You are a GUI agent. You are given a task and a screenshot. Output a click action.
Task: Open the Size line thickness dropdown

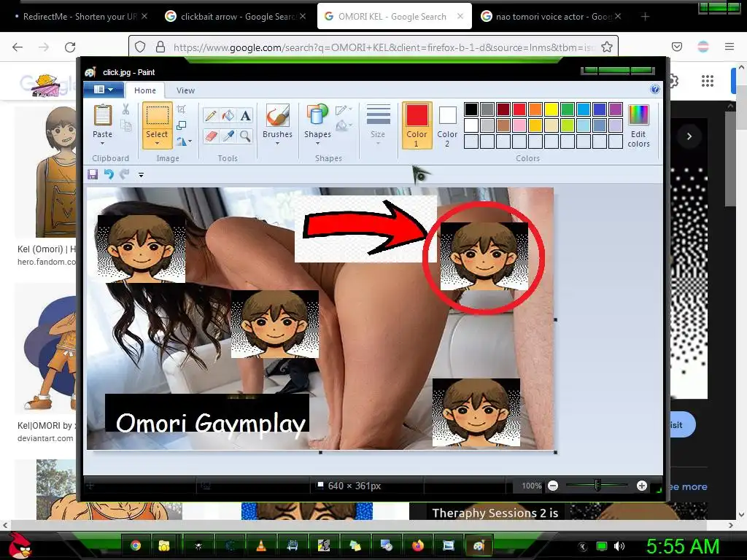pyautogui.click(x=379, y=125)
